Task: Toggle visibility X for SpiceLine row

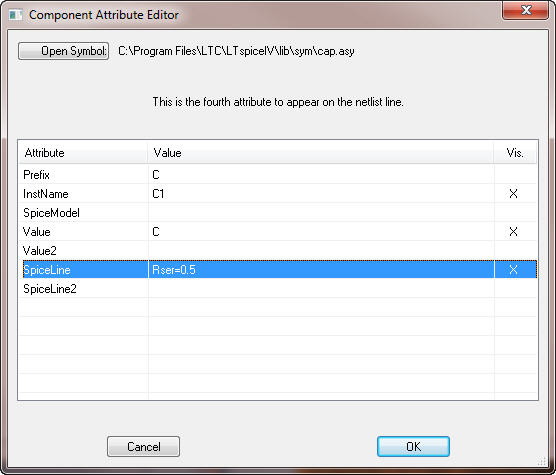Action: pyautogui.click(x=513, y=270)
